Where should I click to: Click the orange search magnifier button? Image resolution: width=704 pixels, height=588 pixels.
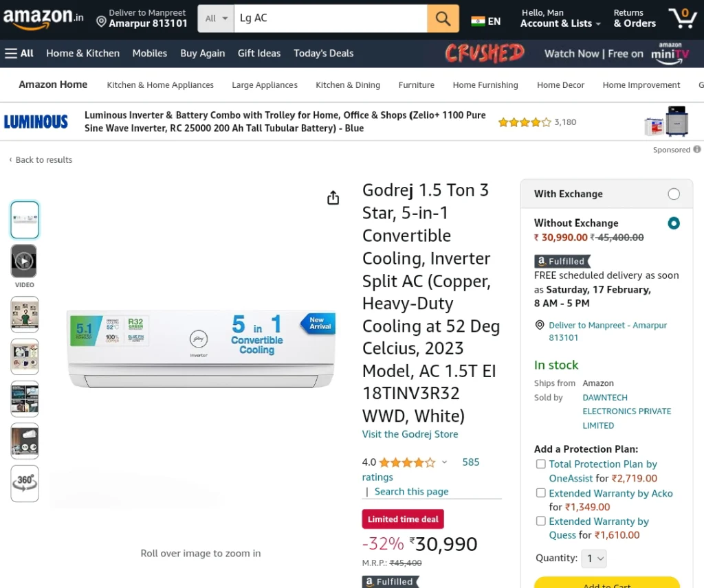pos(443,19)
